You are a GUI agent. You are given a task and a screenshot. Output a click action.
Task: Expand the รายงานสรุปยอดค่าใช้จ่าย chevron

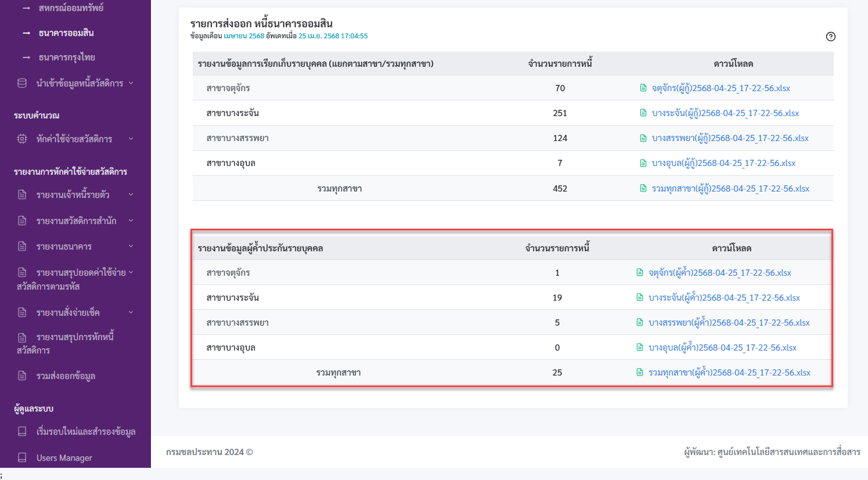131,272
